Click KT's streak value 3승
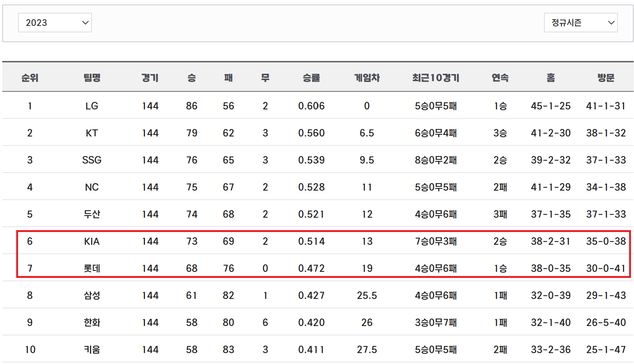The image size is (634, 364). [x=500, y=133]
